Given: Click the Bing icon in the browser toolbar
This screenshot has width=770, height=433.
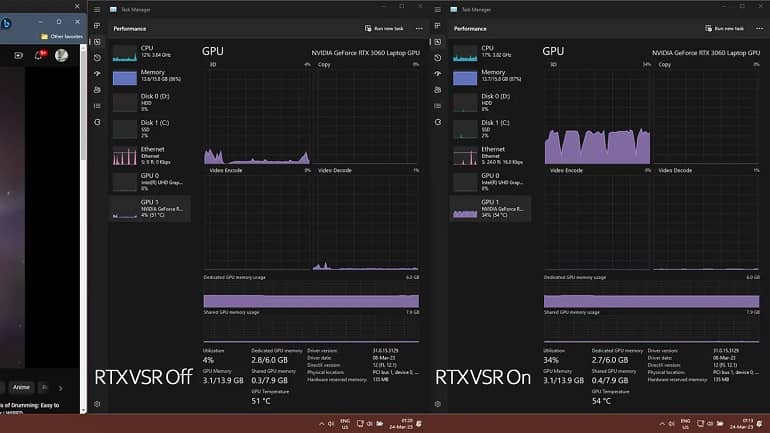Looking at the screenshot, I should tap(6, 23).
